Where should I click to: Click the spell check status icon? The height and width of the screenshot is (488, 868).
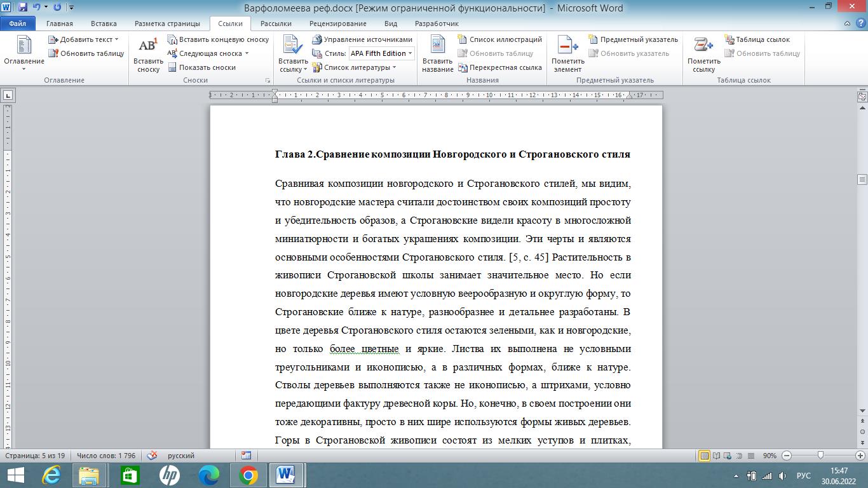152,456
